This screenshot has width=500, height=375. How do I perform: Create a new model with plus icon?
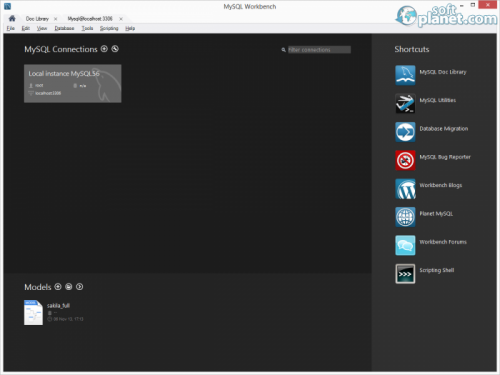(58, 287)
